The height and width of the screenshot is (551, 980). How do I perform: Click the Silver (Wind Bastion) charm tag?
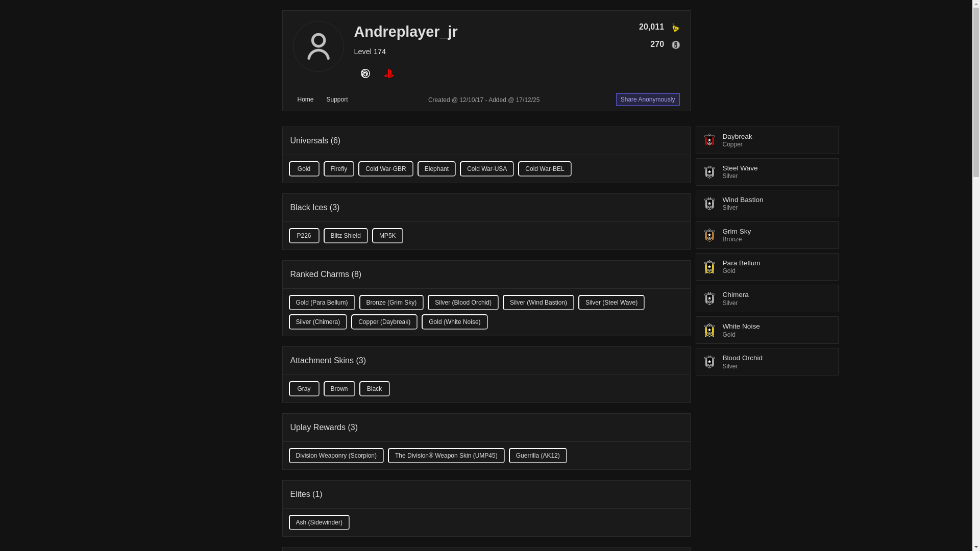(x=538, y=303)
